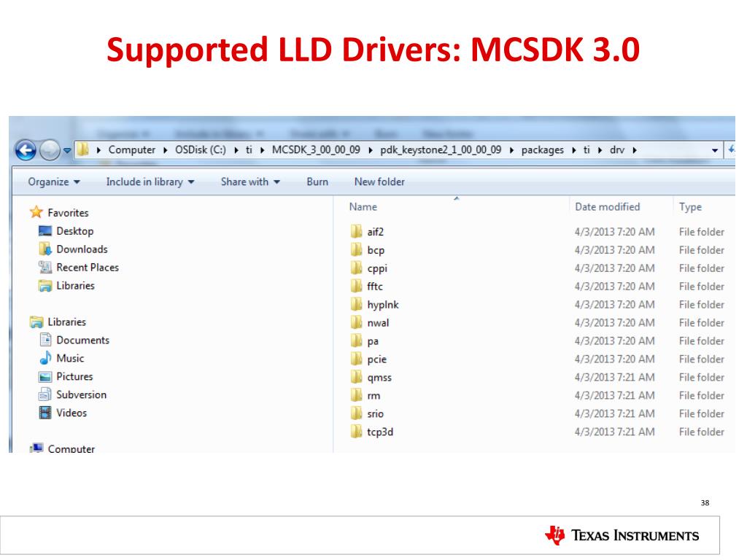Open Libraries under Favorites
The height and width of the screenshot is (560, 747).
tap(75, 286)
